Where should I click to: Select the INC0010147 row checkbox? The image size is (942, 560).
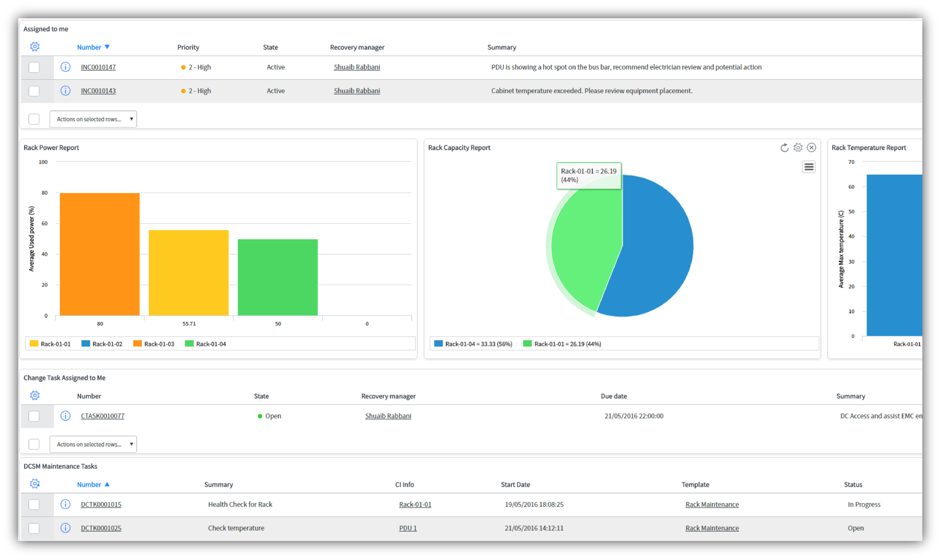[34, 67]
